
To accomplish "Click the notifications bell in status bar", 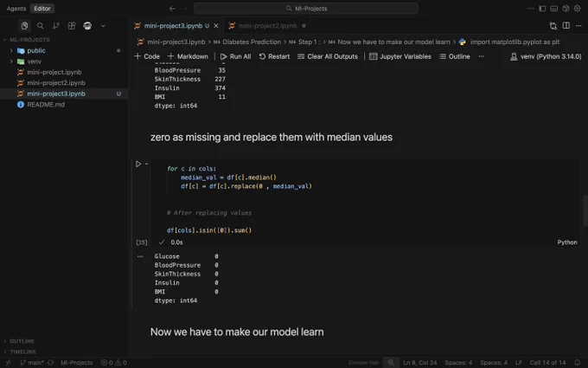I will click(x=577, y=362).
